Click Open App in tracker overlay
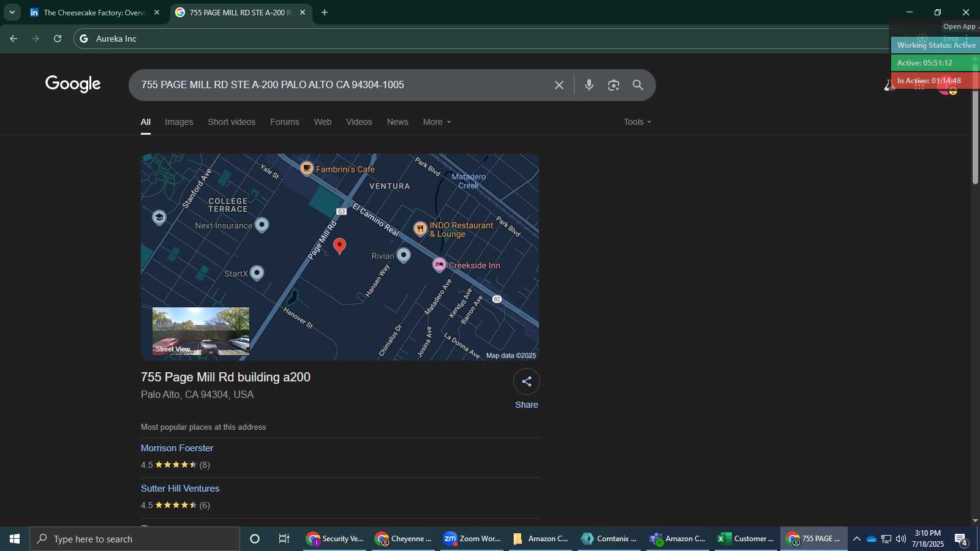This screenshot has height=551, width=980. 960,26
